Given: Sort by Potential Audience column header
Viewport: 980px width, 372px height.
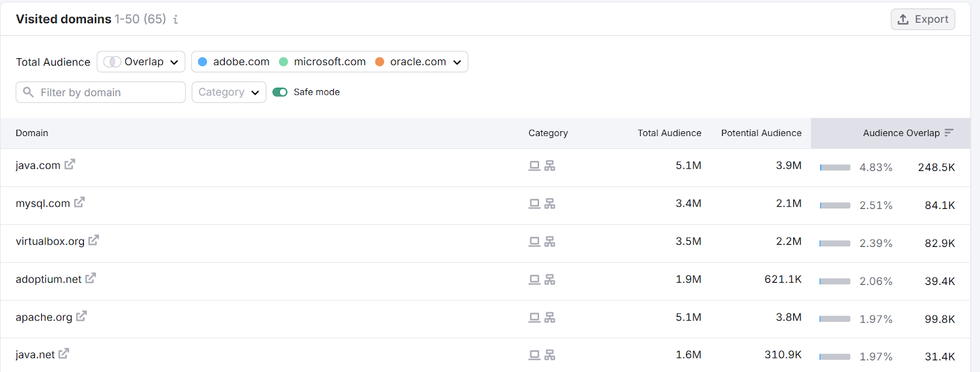Looking at the screenshot, I should (x=761, y=133).
